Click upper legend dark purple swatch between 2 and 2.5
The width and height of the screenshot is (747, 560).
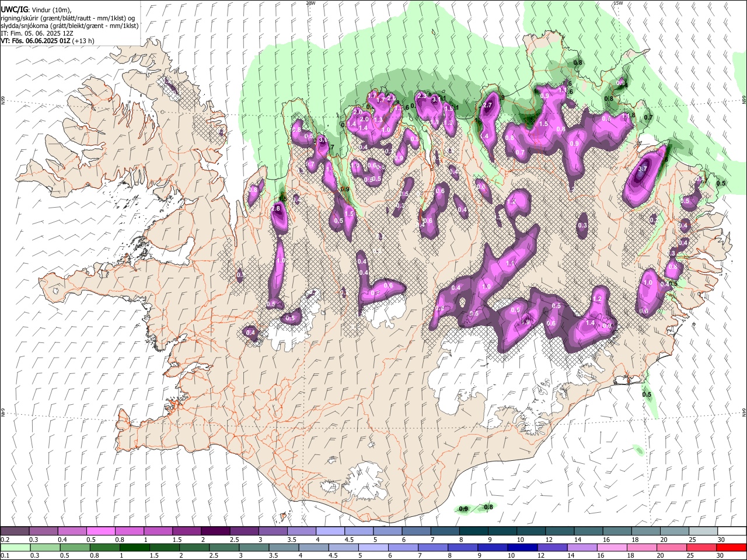tap(215, 531)
